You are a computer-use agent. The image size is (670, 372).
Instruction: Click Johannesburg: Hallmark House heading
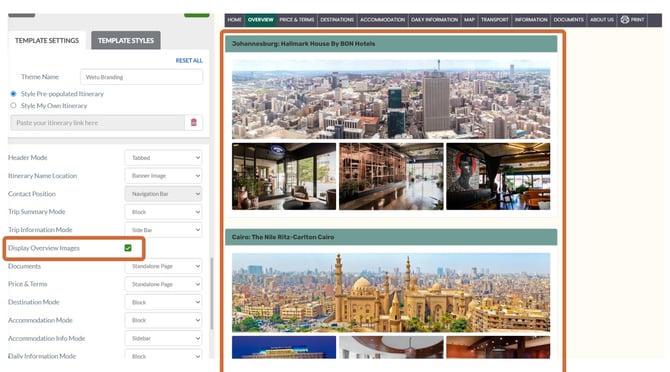point(303,44)
